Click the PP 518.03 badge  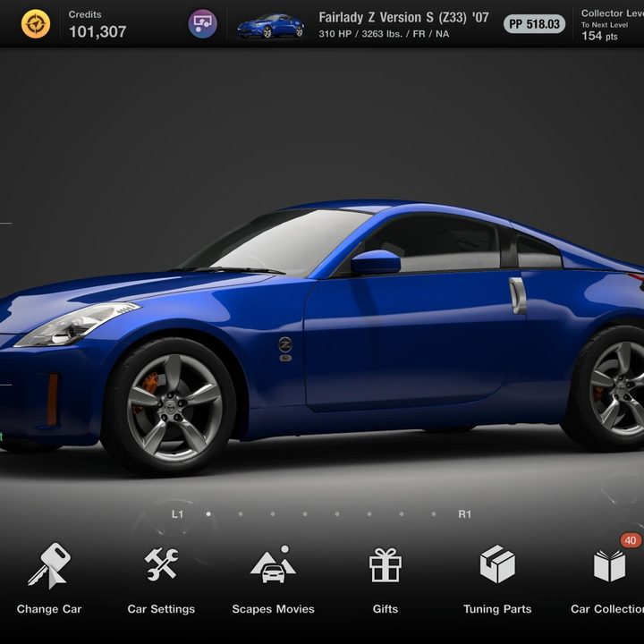tap(534, 24)
